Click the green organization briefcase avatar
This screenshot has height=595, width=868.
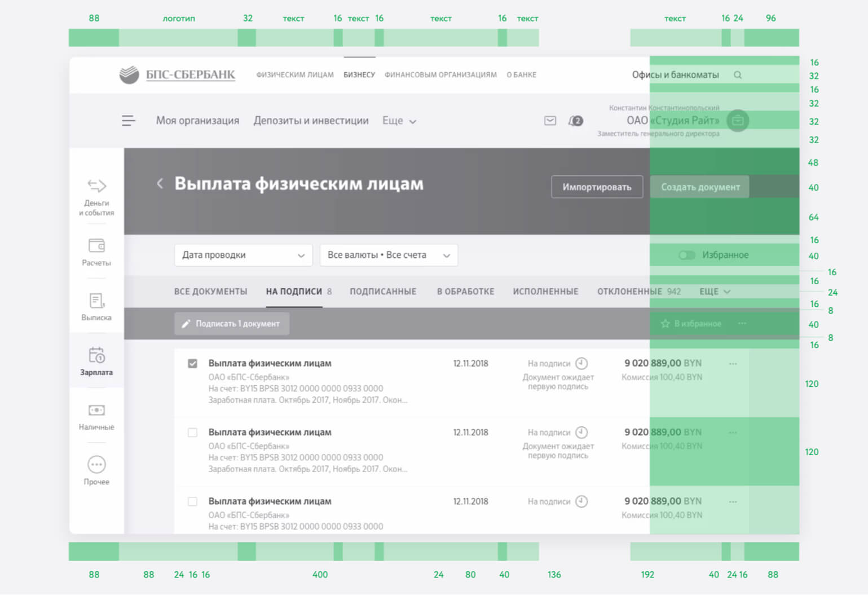(x=738, y=121)
